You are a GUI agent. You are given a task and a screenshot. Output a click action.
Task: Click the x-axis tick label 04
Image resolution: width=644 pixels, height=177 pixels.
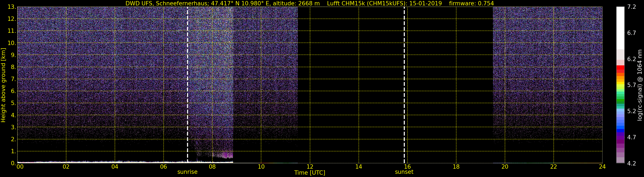click(115, 166)
